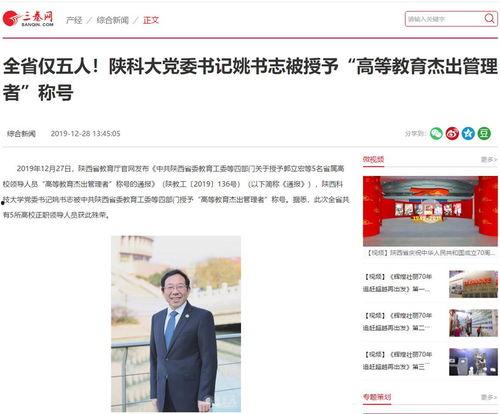The height and width of the screenshot is (414, 500).
Task: Share article via Weibo icon
Action: [x=452, y=134]
